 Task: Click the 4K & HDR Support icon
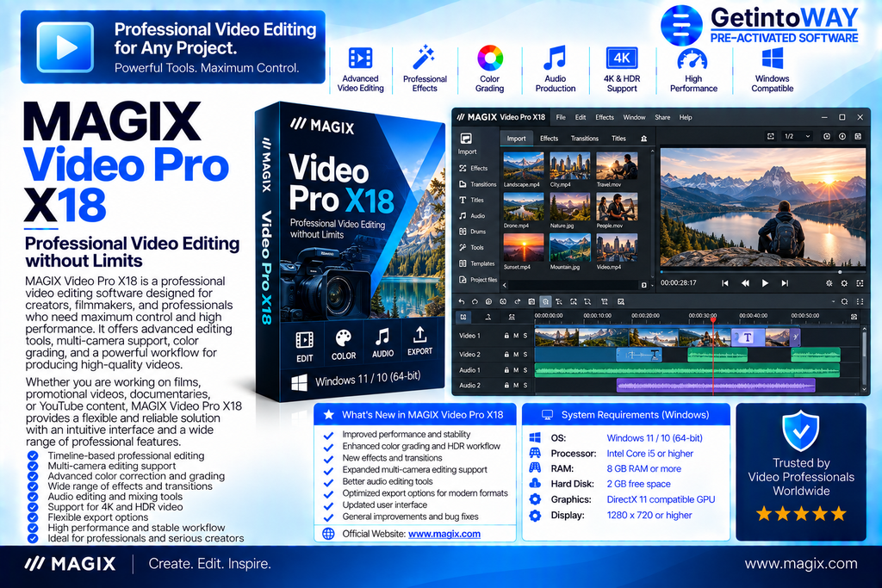pos(622,58)
